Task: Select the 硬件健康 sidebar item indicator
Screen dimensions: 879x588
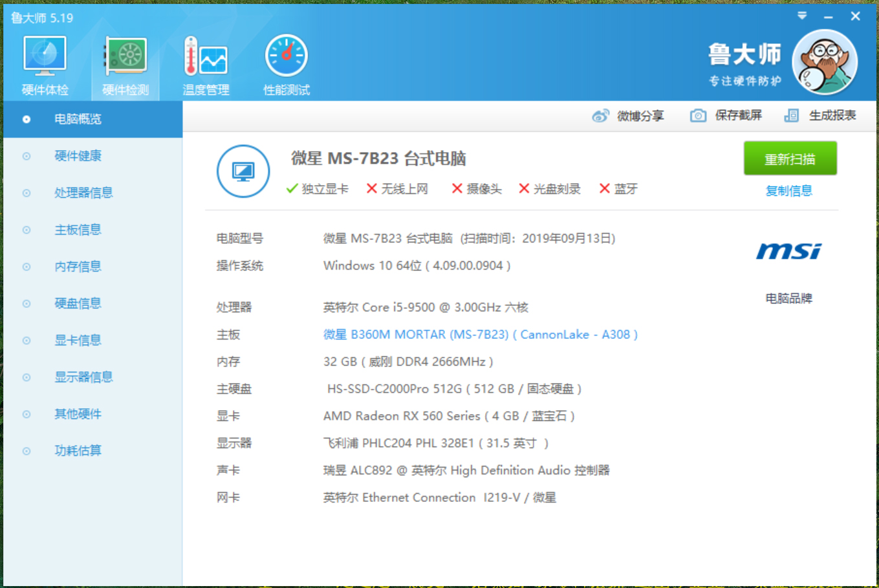Action: (26, 156)
